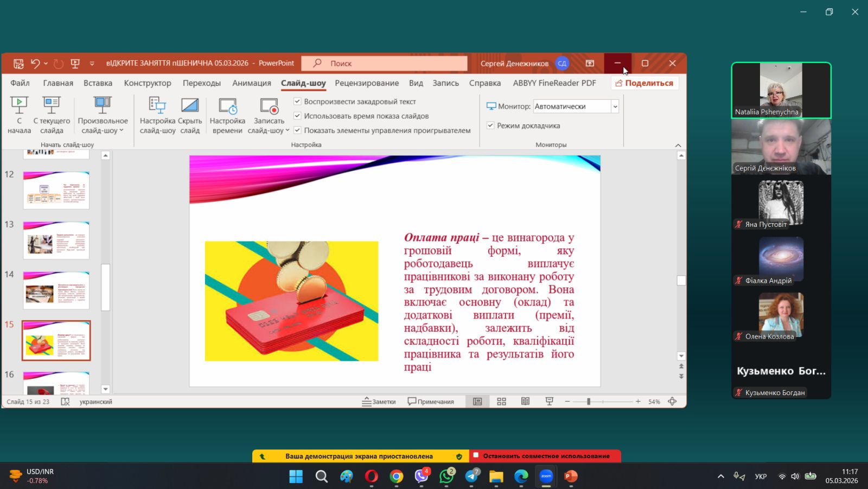Open the Анимация tab
The image size is (868, 489).
[251, 83]
